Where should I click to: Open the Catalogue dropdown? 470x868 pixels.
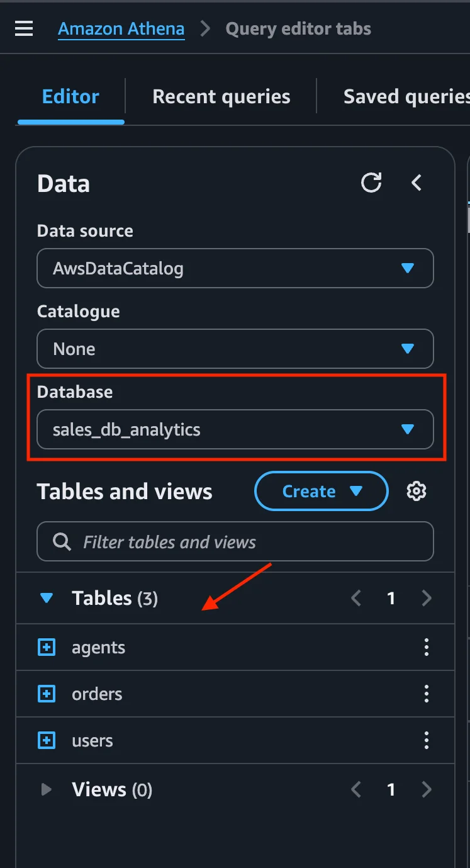(x=235, y=349)
